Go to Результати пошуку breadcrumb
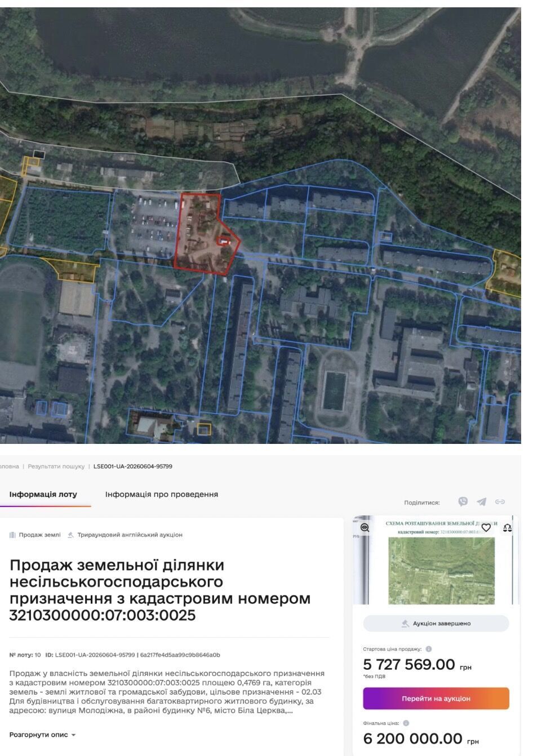The image size is (533, 756). click(56, 466)
